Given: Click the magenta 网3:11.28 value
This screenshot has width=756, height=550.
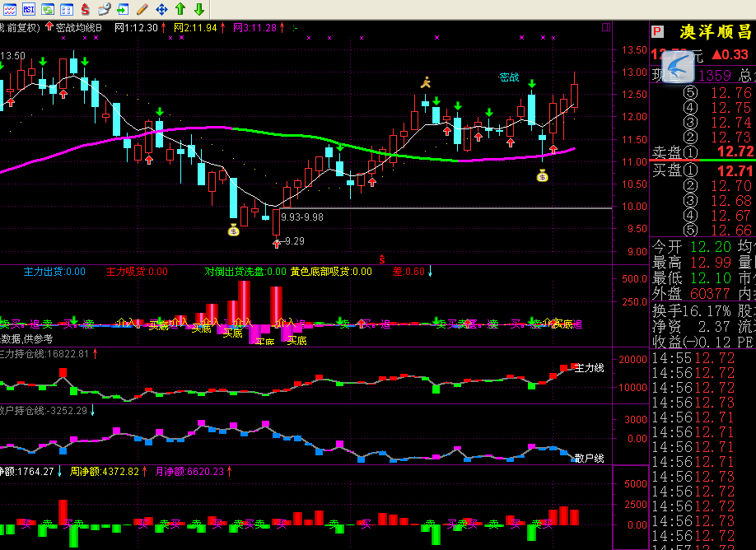Looking at the screenshot, I should tap(254, 28).
